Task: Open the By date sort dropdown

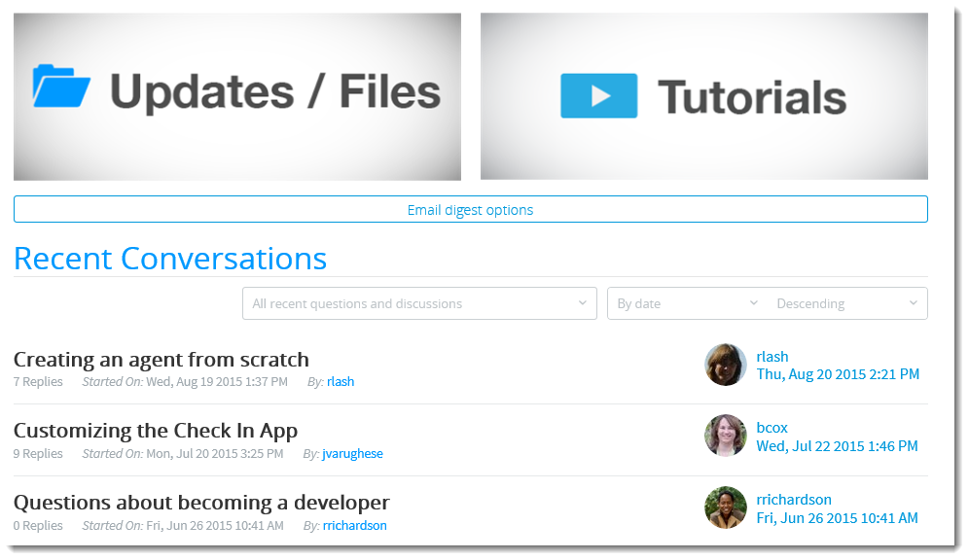Action: (687, 303)
